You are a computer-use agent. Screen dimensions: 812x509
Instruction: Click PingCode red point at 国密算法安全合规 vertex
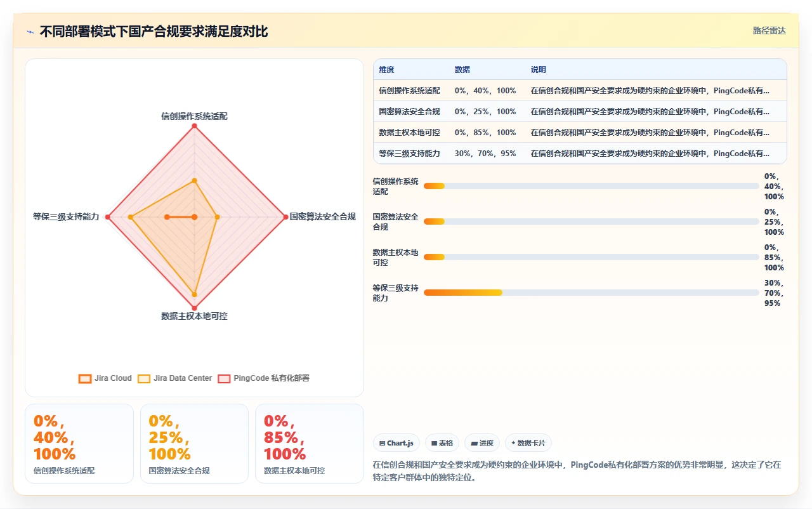pos(285,217)
